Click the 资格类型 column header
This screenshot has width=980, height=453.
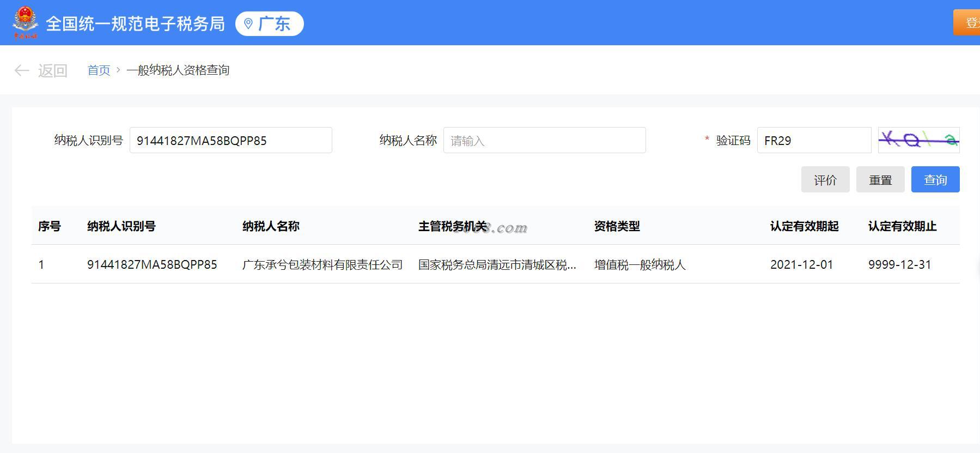[x=617, y=226]
